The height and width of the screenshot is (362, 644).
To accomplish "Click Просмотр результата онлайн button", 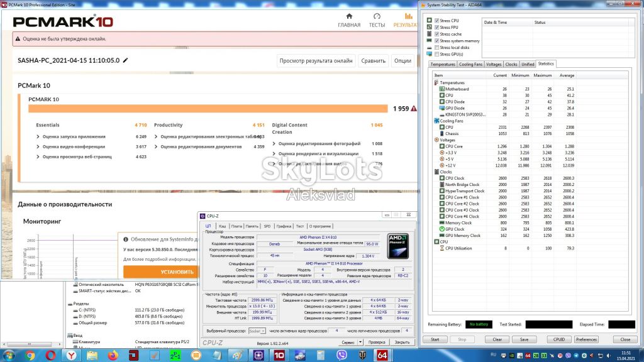I will (316, 61).
